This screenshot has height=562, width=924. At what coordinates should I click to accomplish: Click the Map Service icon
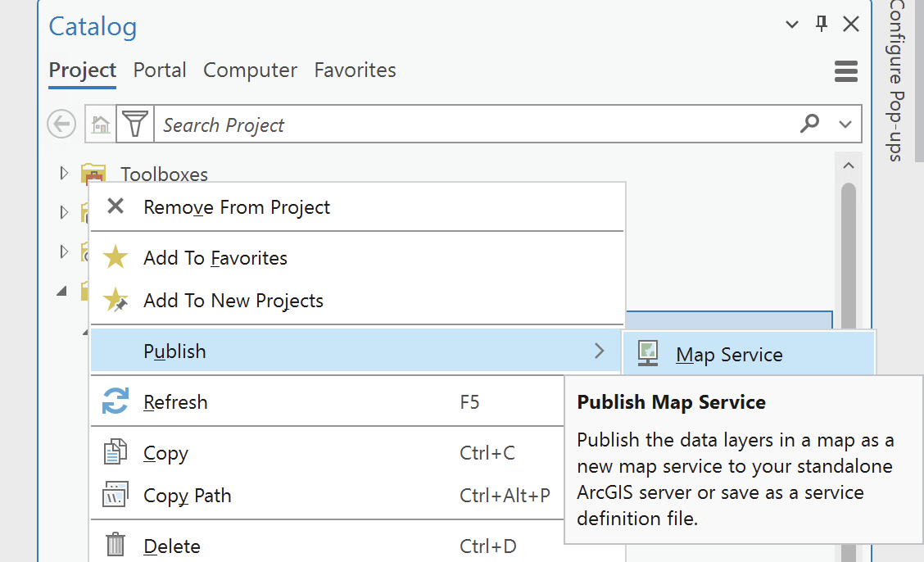coord(648,354)
